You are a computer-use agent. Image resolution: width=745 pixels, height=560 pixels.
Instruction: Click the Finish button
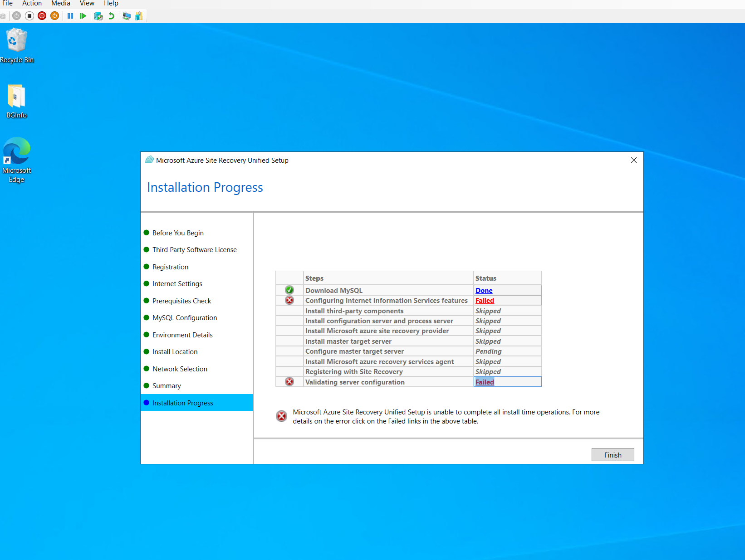(x=613, y=454)
